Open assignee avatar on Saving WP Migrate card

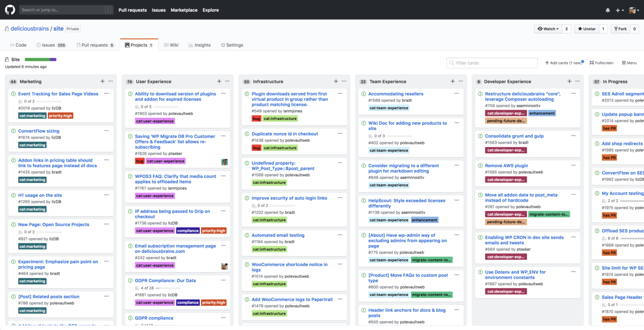[225, 162]
